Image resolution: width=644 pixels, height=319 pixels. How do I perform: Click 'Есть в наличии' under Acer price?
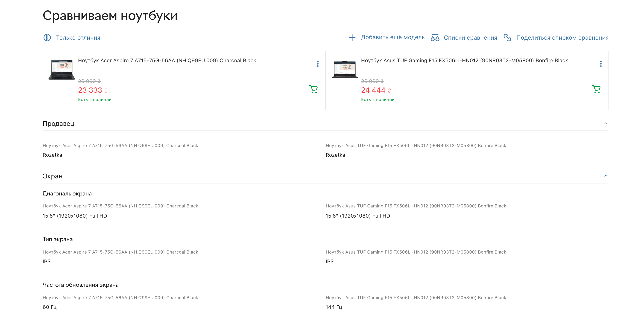click(95, 100)
